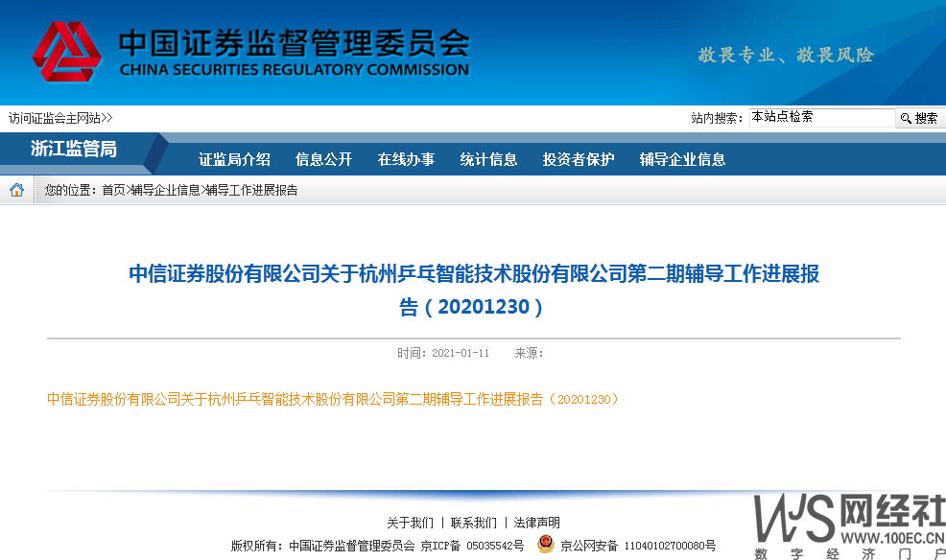Go to 辅导企业信息 in the breadcrumb
Viewport: 946px width, 560px height.
click(x=165, y=191)
